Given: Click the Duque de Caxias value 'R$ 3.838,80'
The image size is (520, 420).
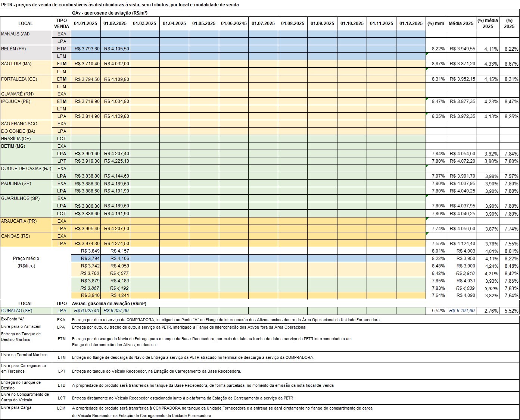Looking at the screenshot, I should click(86, 176).
